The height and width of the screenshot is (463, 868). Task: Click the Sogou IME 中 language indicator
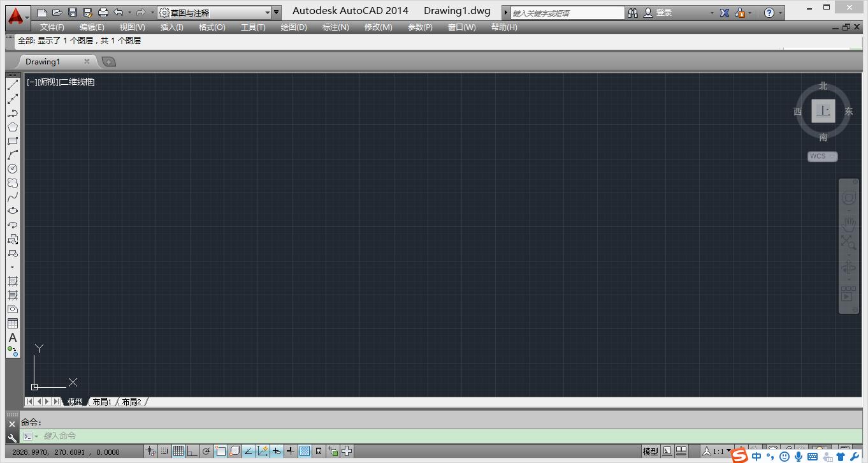(756, 456)
